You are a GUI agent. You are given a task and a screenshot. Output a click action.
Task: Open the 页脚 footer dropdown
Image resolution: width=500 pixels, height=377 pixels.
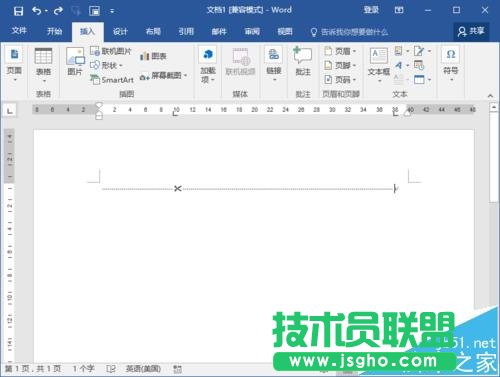point(340,65)
